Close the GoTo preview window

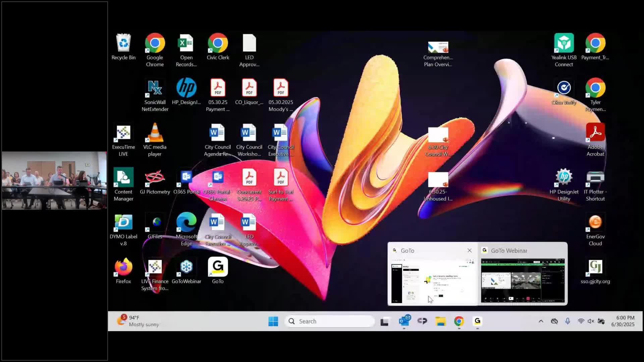click(x=469, y=250)
